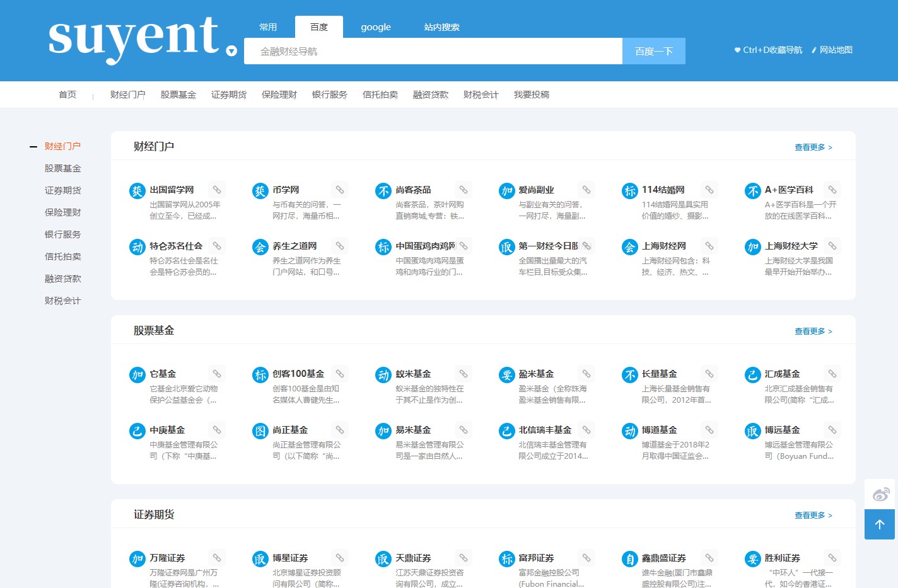Click the 114结婚网 round site icon
The image size is (898, 588).
[x=629, y=191]
